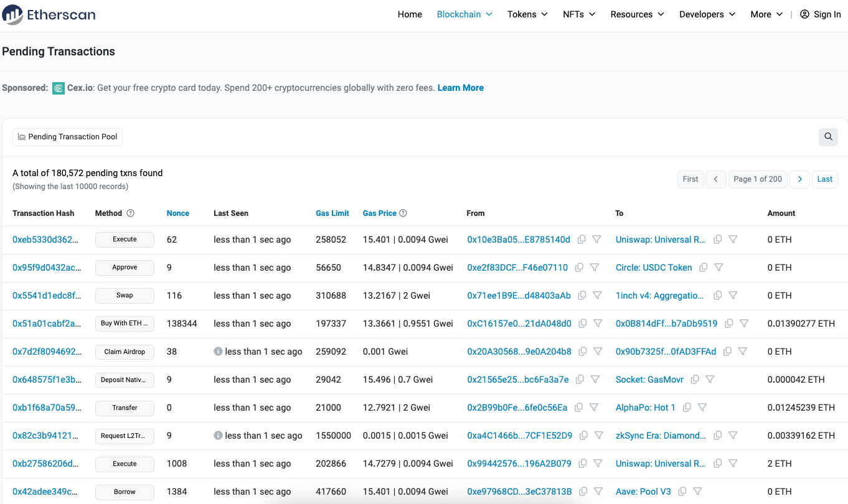Image resolution: width=848 pixels, height=504 pixels.
Task: Filter by the zkSync Era: Diamond address
Action: click(x=733, y=436)
